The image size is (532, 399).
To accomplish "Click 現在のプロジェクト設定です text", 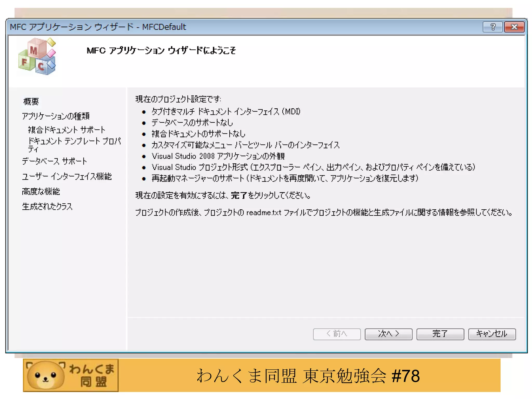I will (x=178, y=99).
